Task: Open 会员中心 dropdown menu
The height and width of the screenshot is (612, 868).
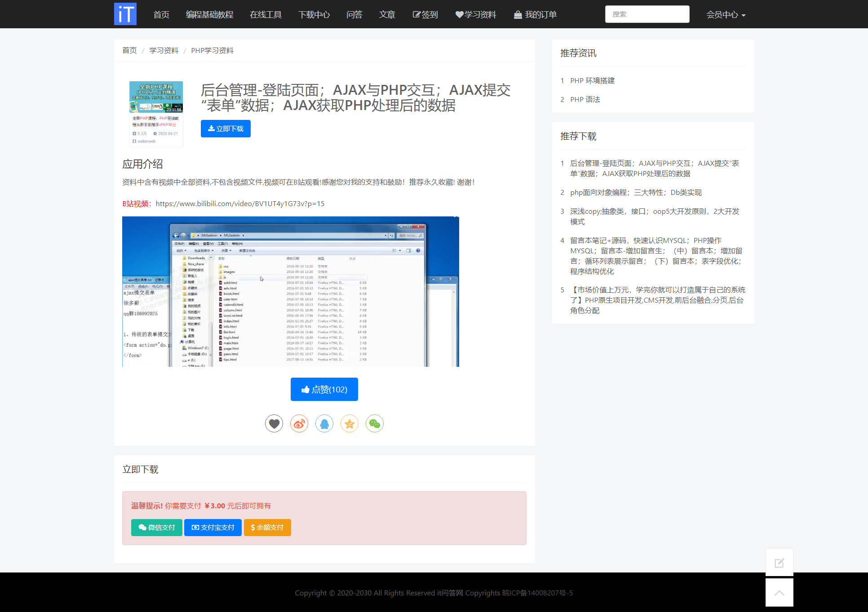Action: pos(726,14)
